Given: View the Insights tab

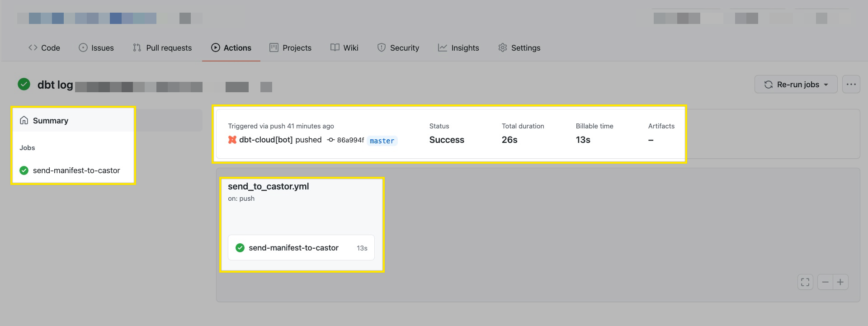Looking at the screenshot, I should pyautogui.click(x=458, y=48).
